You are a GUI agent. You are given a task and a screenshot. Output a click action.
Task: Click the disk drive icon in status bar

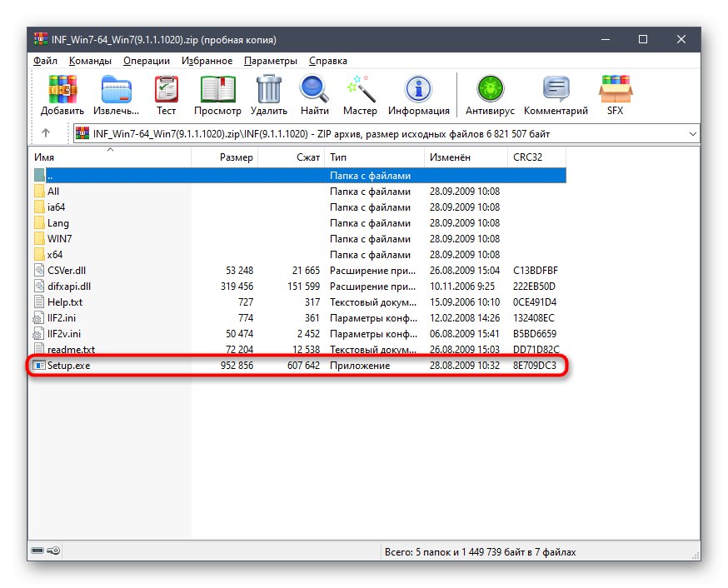(37, 551)
